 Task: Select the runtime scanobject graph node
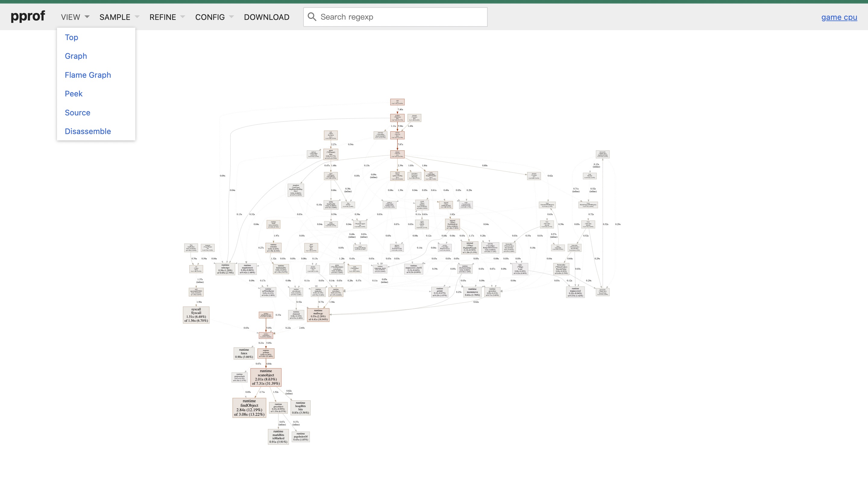coord(266,377)
